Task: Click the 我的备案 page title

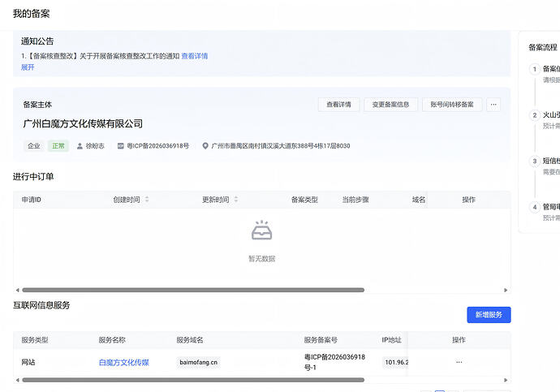Action: tap(32, 14)
